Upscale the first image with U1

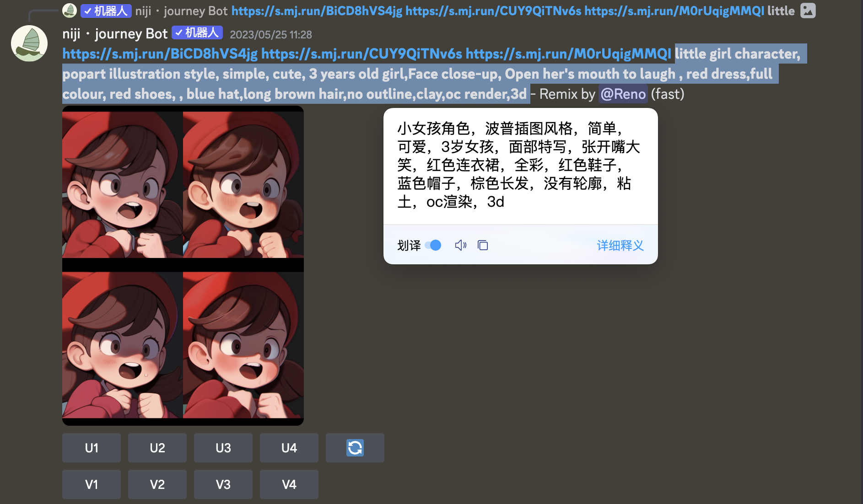[x=92, y=448]
